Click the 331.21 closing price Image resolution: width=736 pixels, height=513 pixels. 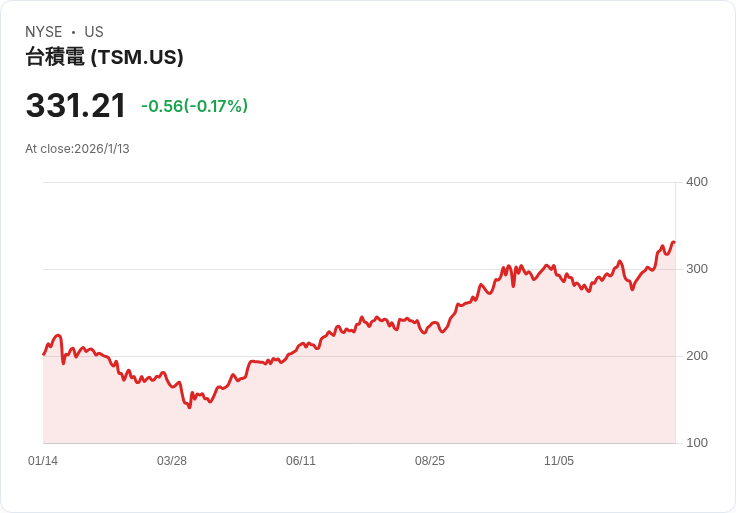[x=76, y=106]
